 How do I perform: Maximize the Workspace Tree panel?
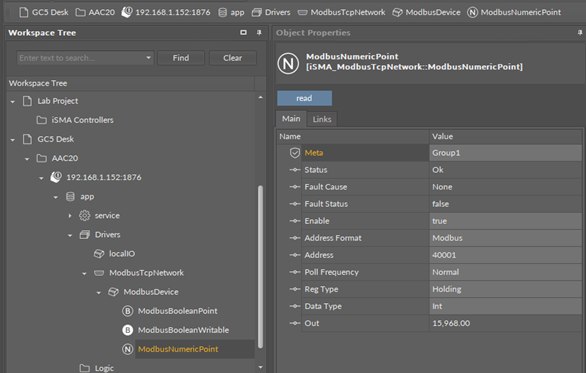(x=243, y=33)
